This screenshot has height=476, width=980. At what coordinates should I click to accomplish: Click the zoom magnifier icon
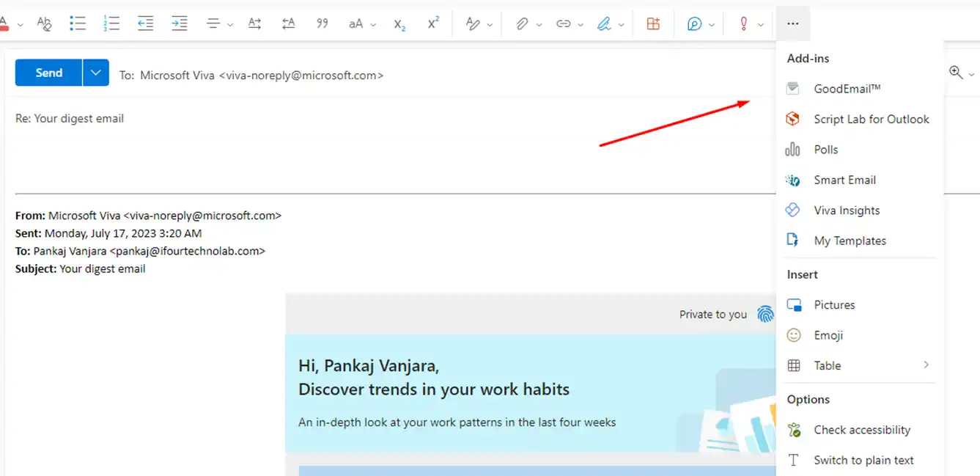pyautogui.click(x=956, y=72)
